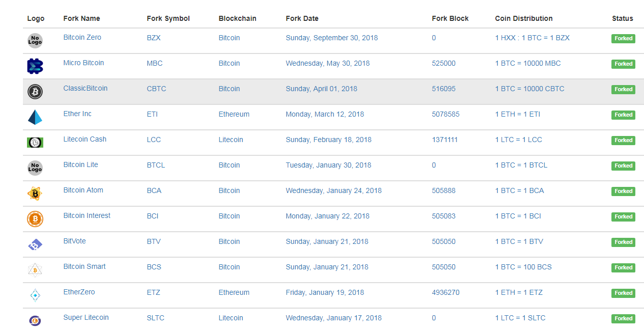Click the Forked badge for Bitcoin Atom

pyautogui.click(x=623, y=191)
